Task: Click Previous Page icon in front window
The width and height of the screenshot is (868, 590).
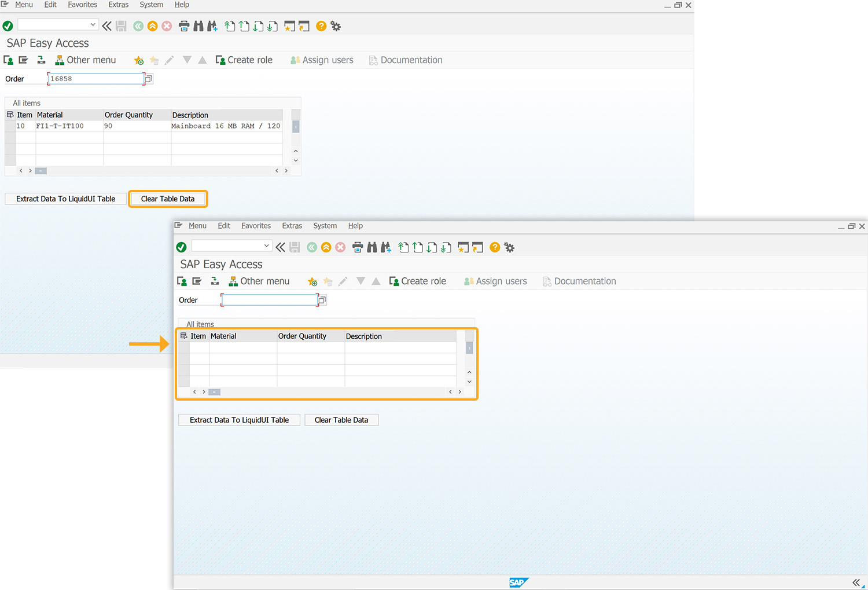Action: (418, 247)
